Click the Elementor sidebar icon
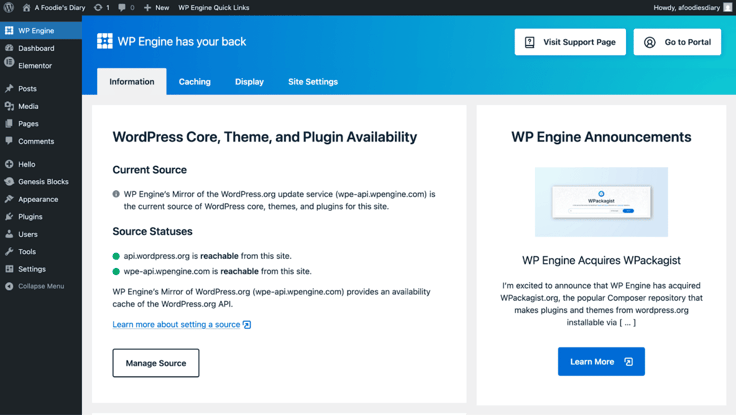 9,62
